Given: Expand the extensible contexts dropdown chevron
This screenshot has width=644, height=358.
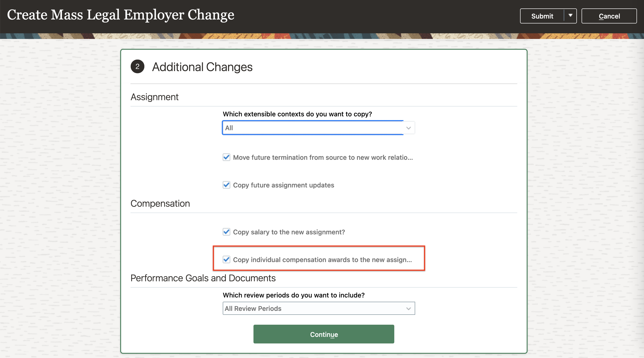Looking at the screenshot, I should click(x=409, y=128).
